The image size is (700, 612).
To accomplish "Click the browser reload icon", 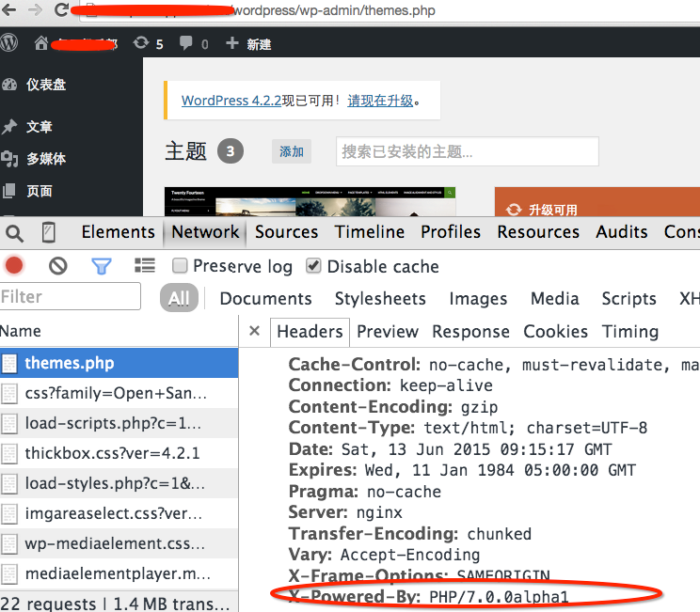I will coord(62,10).
